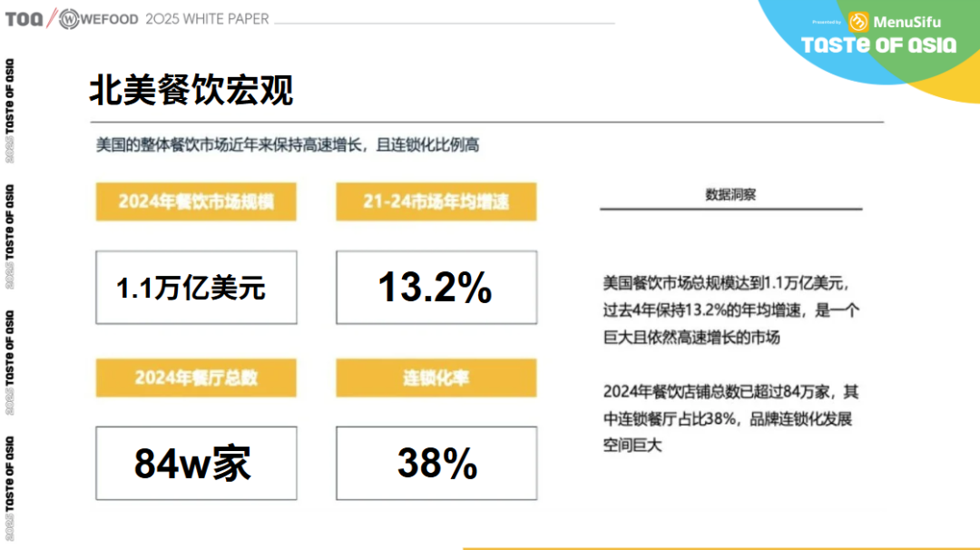Click the WEFOOD circular logo icon
Viewport: 980px width, 550px height.
[x=69, y=19]
